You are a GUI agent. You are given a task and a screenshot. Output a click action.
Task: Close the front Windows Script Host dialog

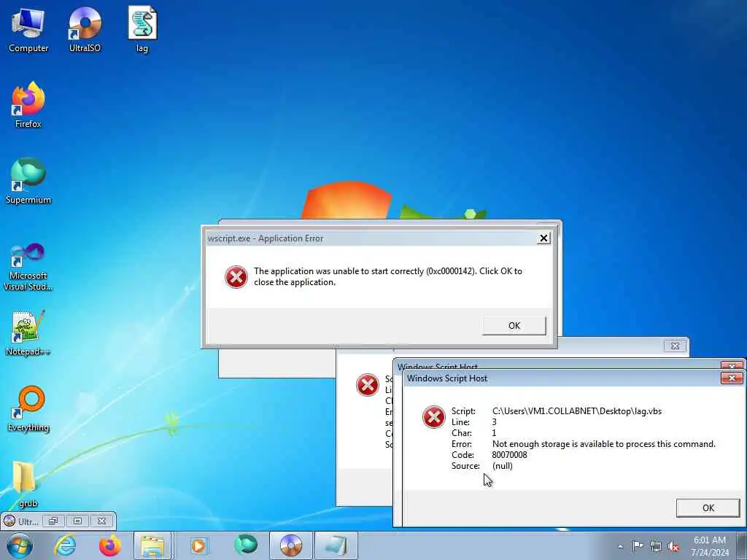pos(732,378)
